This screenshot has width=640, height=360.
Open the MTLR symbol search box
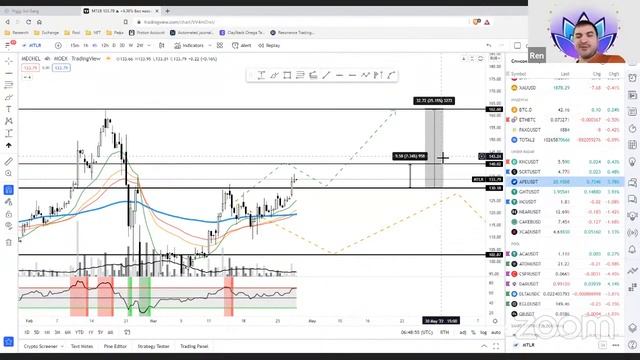tap(32, 45)
